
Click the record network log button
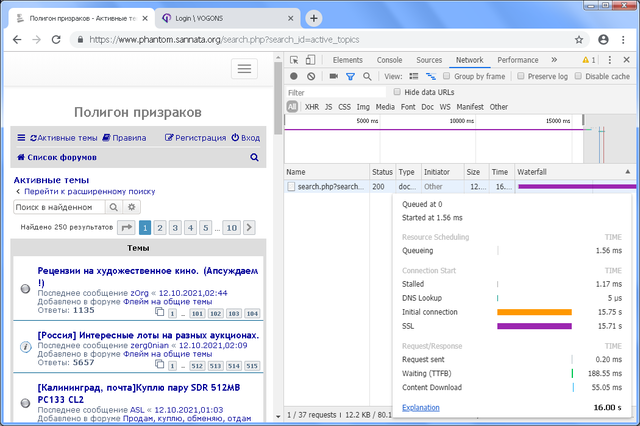point(293,76)
